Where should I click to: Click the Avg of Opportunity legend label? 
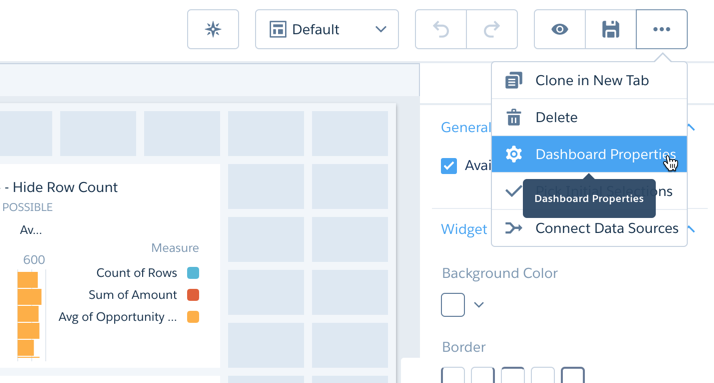[117, 317]
